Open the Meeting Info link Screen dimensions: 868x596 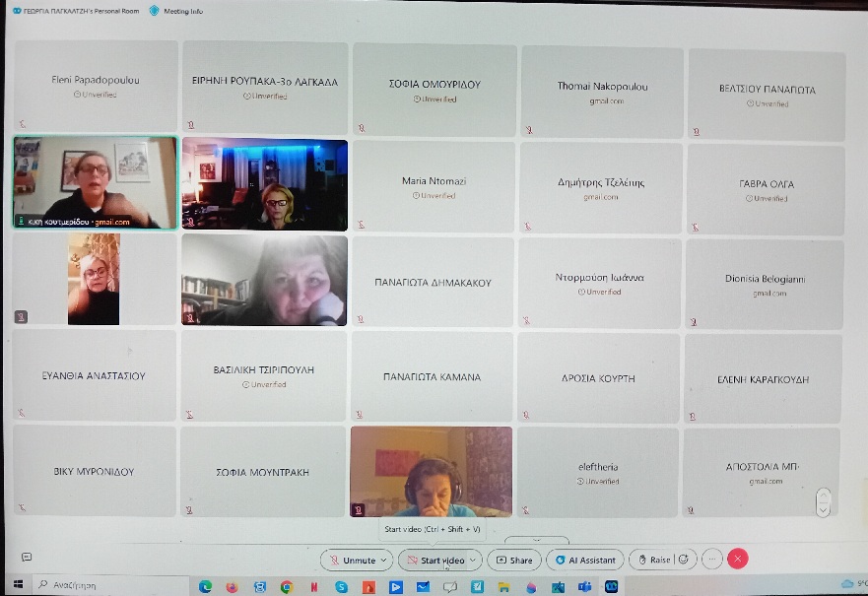(x=183, y=11)
